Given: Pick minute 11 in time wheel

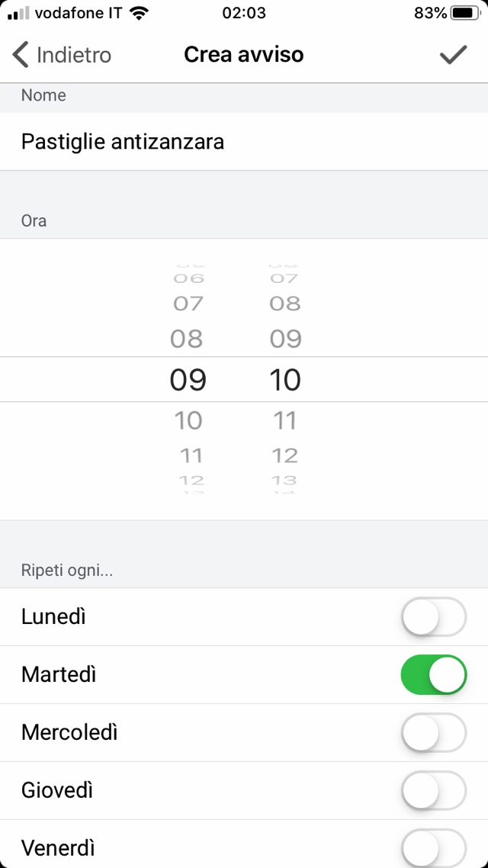Looking at the screenshot, I should [x=285, y=420].
